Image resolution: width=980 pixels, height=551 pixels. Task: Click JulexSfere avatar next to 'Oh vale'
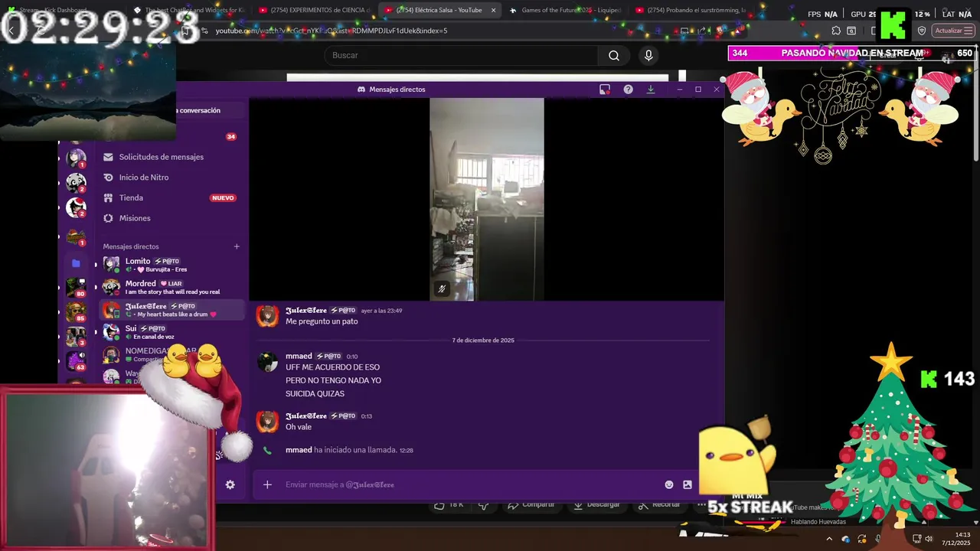coord(267,422)
